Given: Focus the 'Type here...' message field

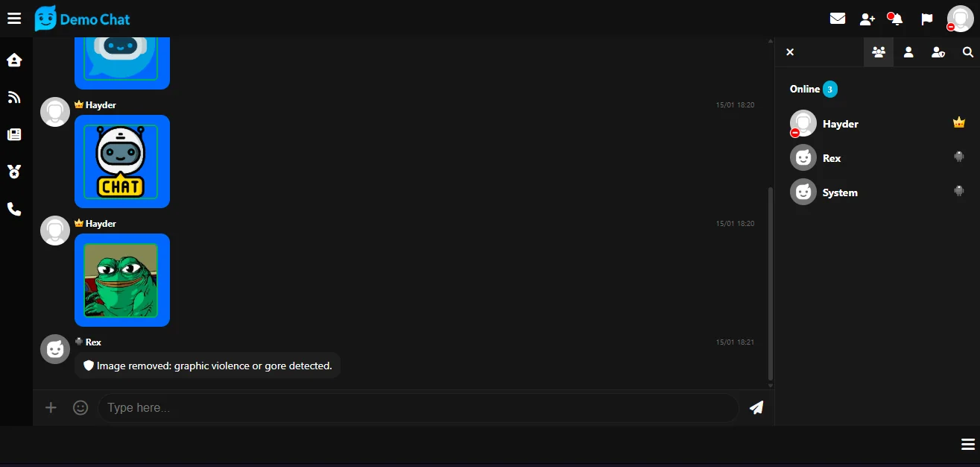Looking at the screenshot, I should (x=418, y=407).
